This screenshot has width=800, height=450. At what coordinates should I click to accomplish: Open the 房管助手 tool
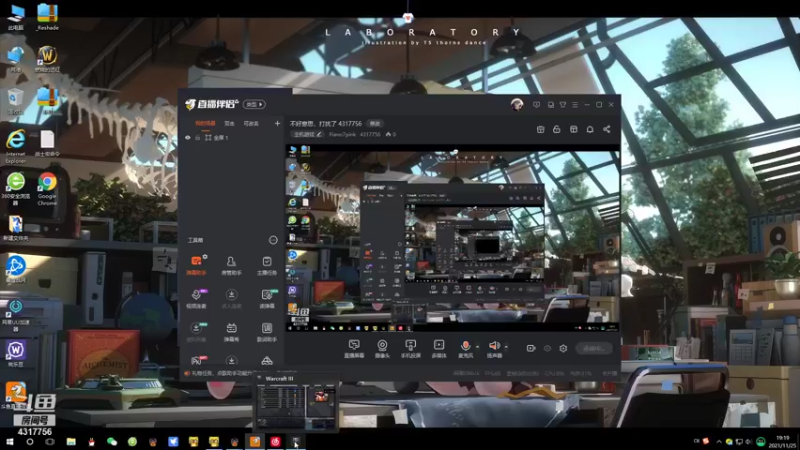pyautogui.click(x=231, y=265)
